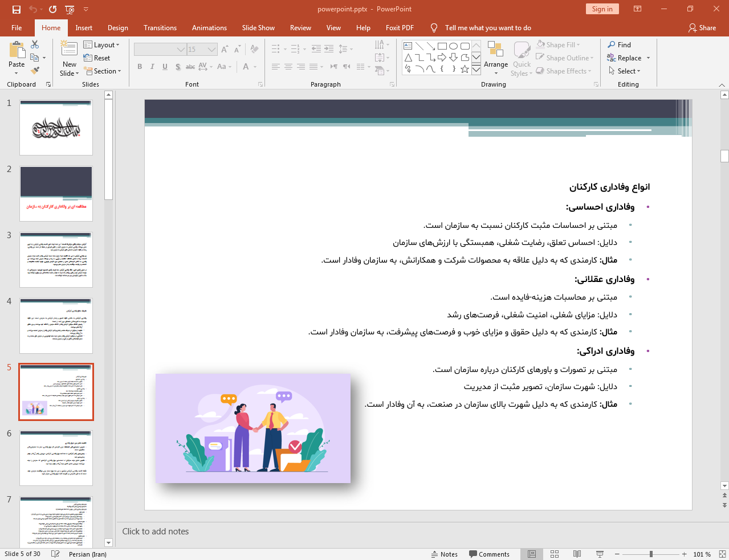Open the Section dropdown
Image resolution: width=729 pixels, height=560 pixels.
click(103, 71)
